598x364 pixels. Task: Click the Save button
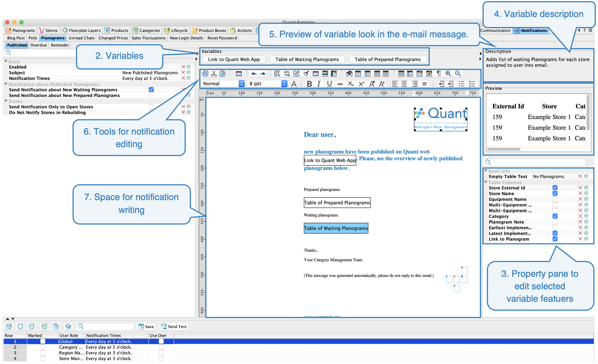[x=146, y=327]
